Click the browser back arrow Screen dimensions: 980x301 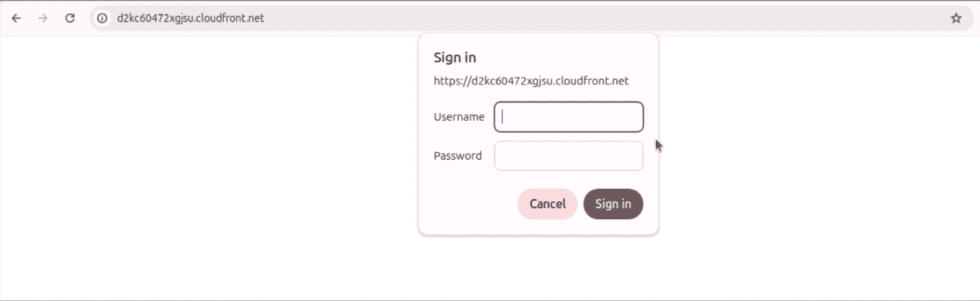click(16, 18)
